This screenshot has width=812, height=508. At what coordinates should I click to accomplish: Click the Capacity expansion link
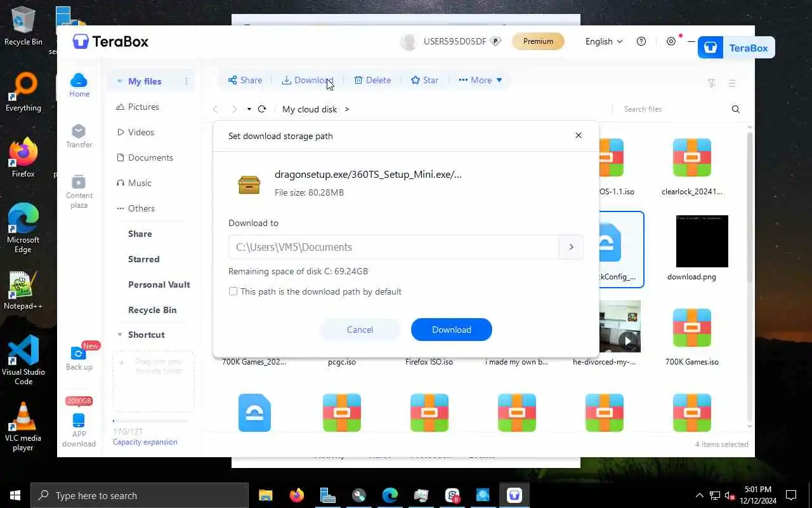(145, 442)
